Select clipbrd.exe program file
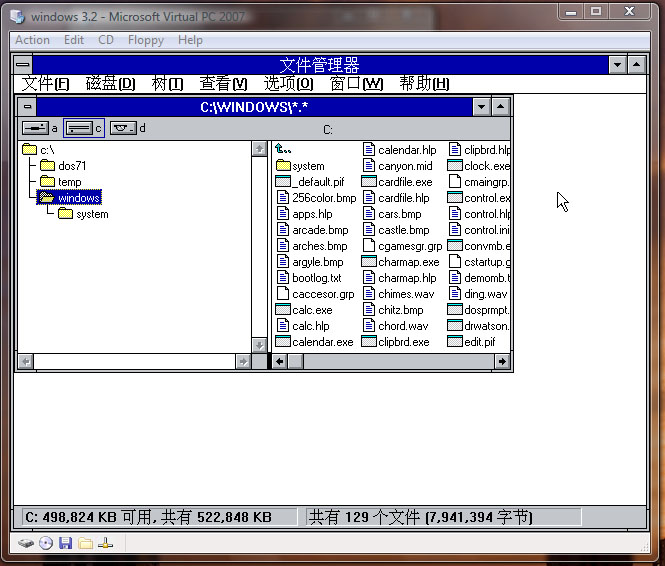 (x=396, y=342)
